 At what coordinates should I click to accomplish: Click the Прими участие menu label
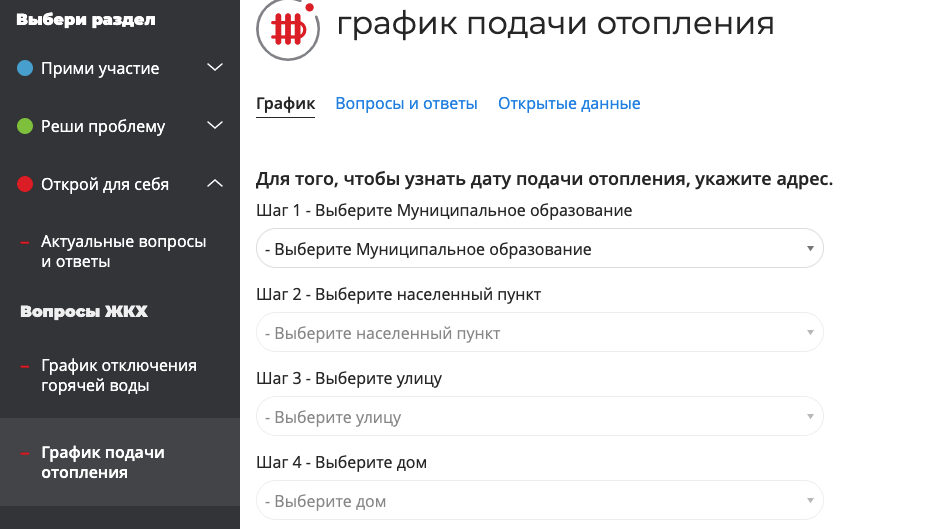100,69
